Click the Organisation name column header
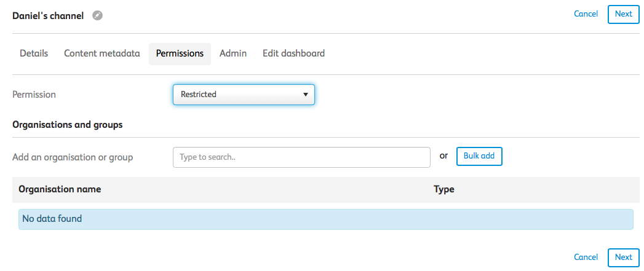644x271 pixels. coord(60,189)
